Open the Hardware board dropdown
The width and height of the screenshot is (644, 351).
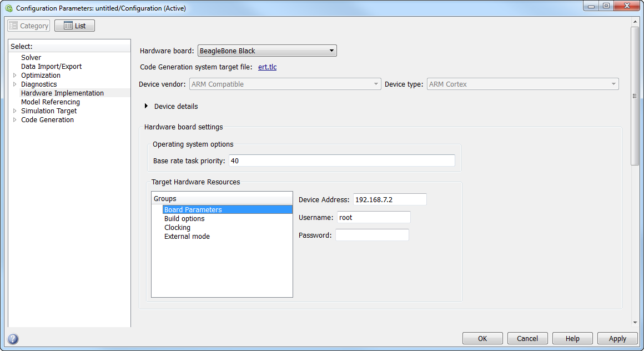pyautogui.click(x=267, y=51)
